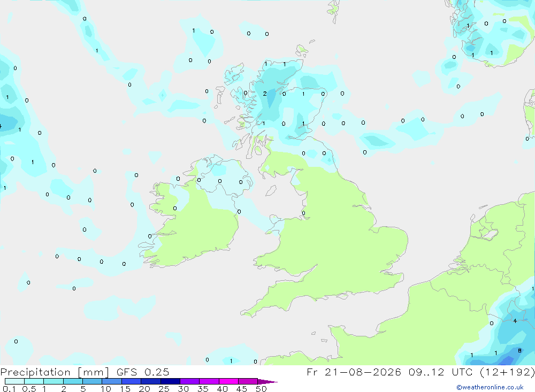Pick the 40–45 mm magenta legend swatch
The height and width of the screenshot is (392, 535).
click(x=228, y=381)
